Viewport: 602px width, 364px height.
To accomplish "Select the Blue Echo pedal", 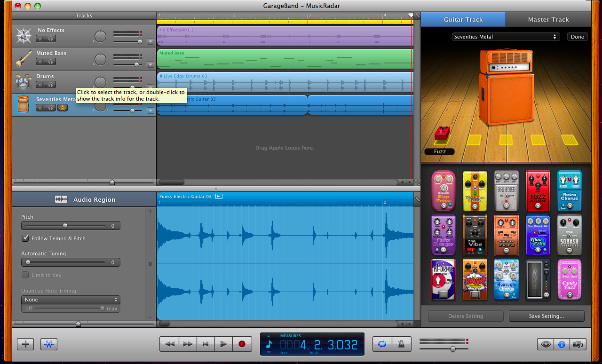I will coord(538,235).
